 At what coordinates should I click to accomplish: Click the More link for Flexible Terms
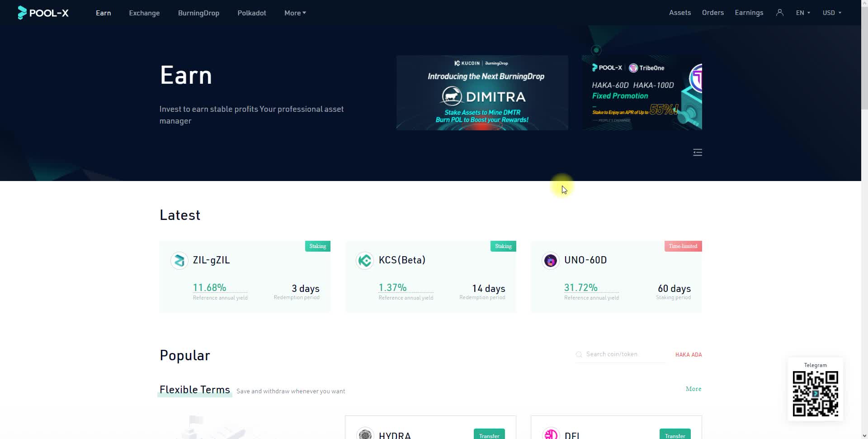coord(693,389)
